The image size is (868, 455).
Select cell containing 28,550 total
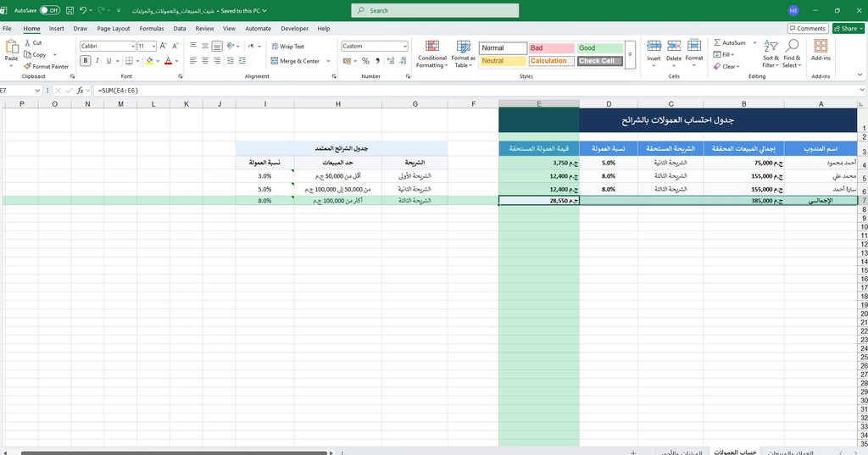tap(539, 201)
